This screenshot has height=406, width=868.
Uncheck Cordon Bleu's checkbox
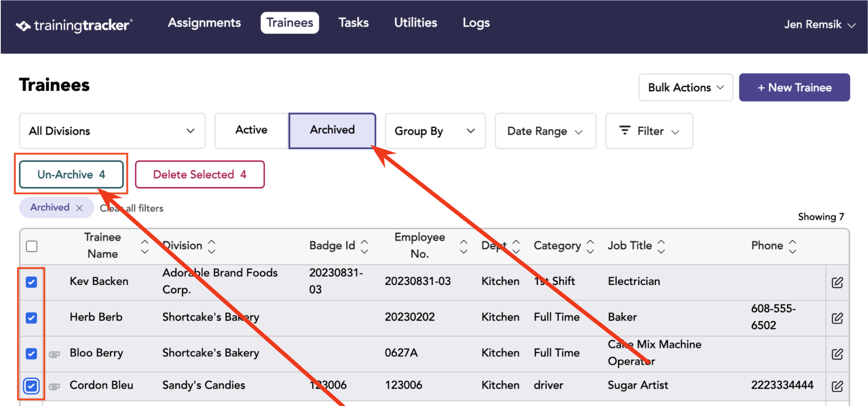pyautogui.click(x=31, y=386)
